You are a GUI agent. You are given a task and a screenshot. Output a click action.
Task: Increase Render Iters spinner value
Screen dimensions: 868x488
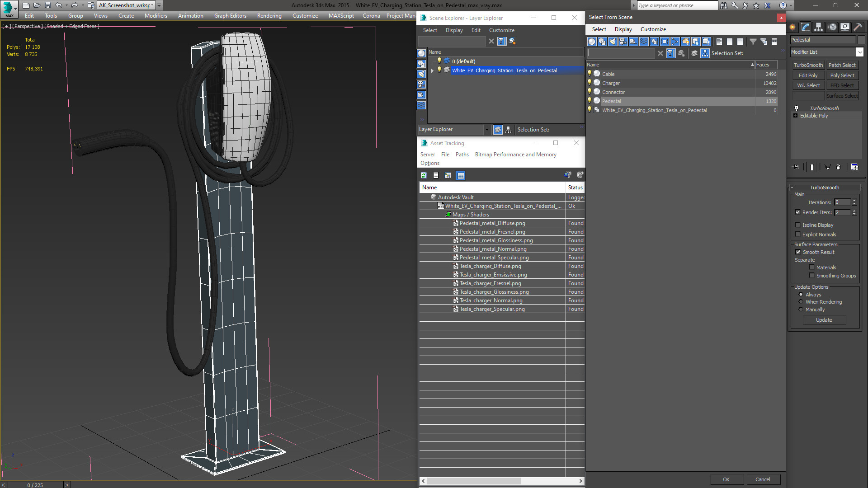854,211
